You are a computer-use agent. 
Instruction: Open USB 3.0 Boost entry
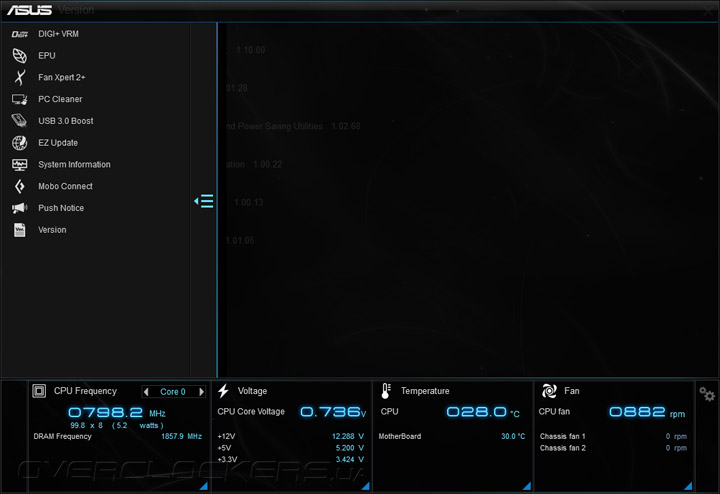[66, 121]
